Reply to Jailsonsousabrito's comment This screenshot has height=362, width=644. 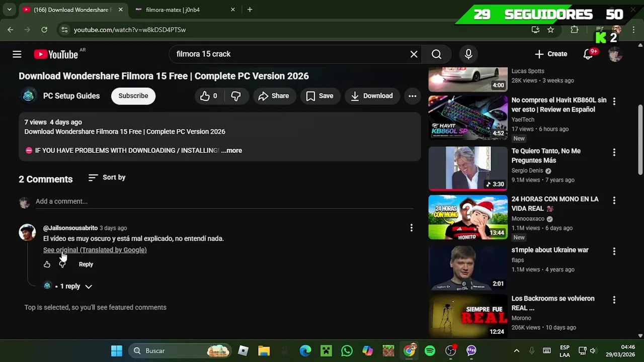pos(86,264)
